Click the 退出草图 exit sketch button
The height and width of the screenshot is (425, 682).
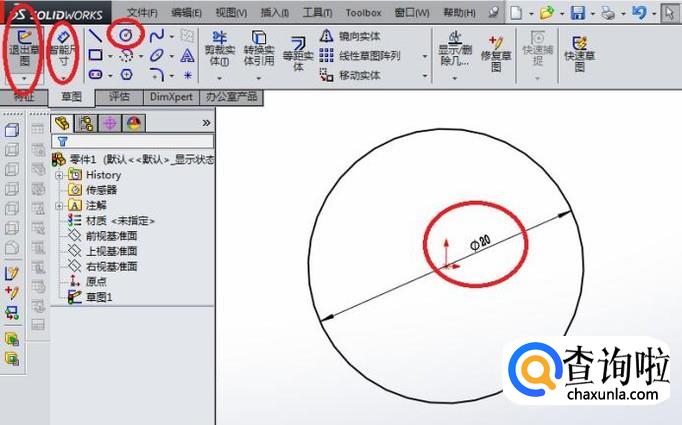[x=24, y=48]
